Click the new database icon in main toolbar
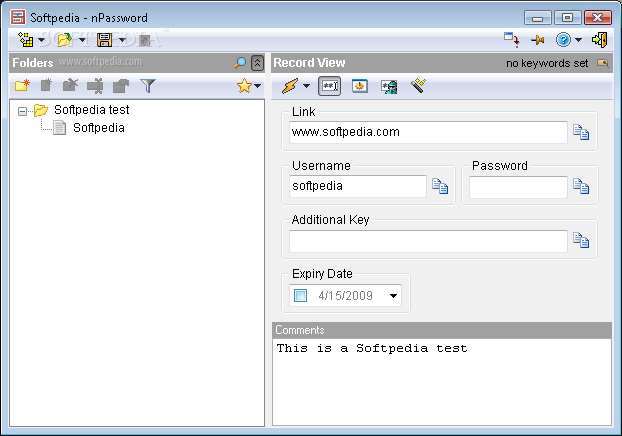The width and height of the screenshot is (622, 436). coord(26,40)
